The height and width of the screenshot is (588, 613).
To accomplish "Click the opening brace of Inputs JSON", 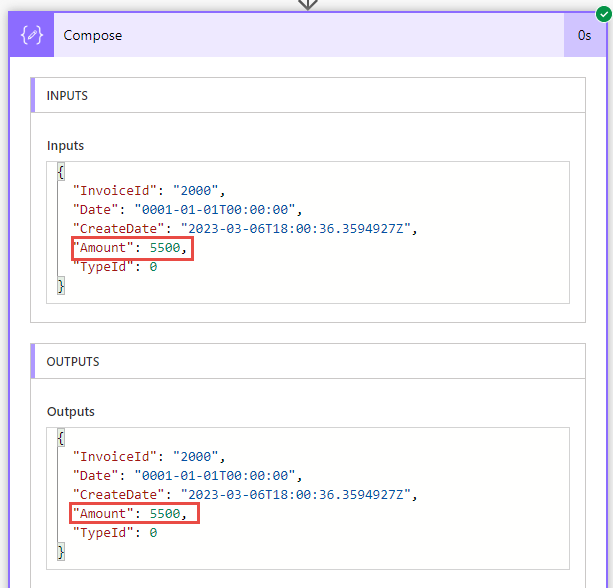I will tap(61, 172).
